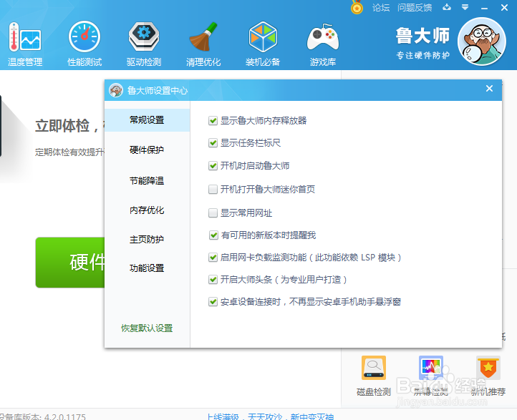517x420 pixels.
Task: Select the 常规设置 tab
Action: tap(147, 120)
